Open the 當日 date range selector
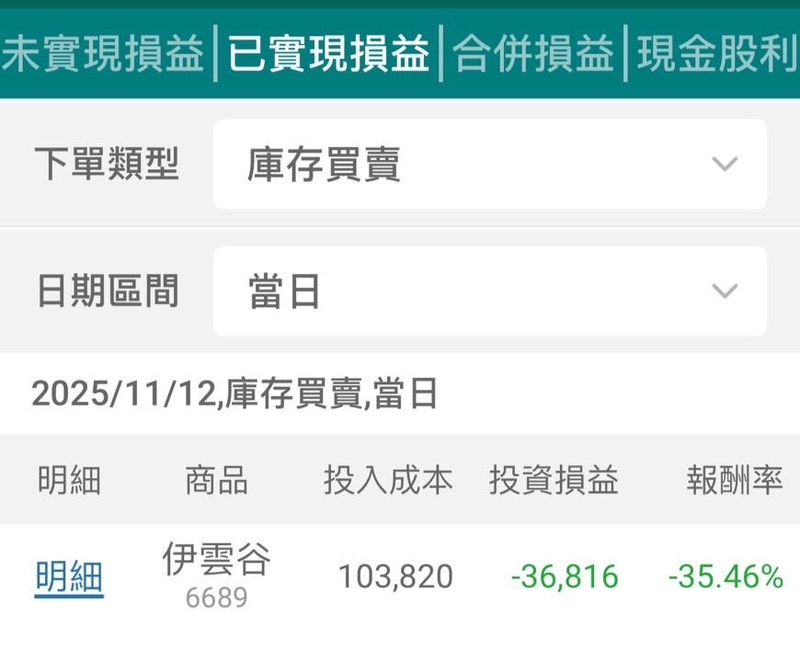Viewport: 800px width, 672px height. click(x=490, y=290)
